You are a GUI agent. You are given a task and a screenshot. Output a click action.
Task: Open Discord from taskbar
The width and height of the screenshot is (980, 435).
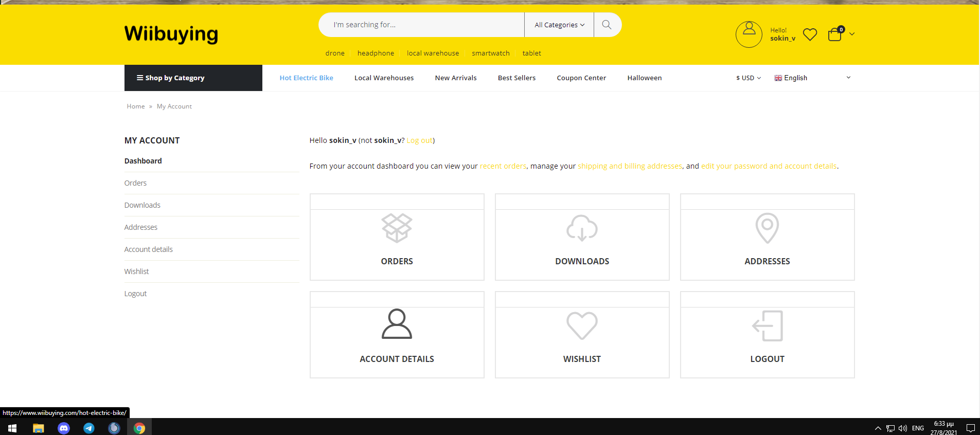coord(64,428)
